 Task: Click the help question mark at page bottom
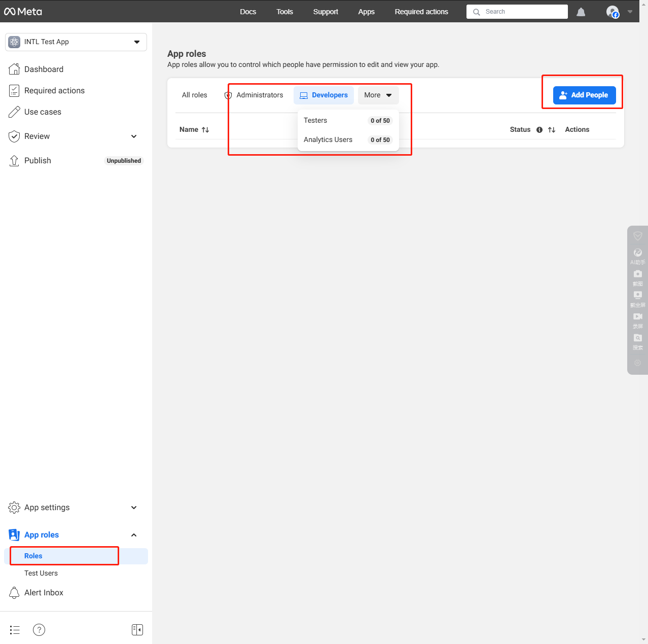point(39,629)
